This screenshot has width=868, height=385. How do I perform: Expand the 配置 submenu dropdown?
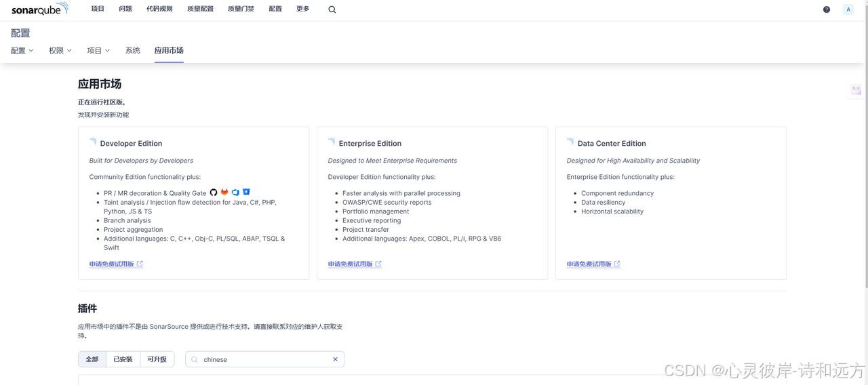pos(22,51)
